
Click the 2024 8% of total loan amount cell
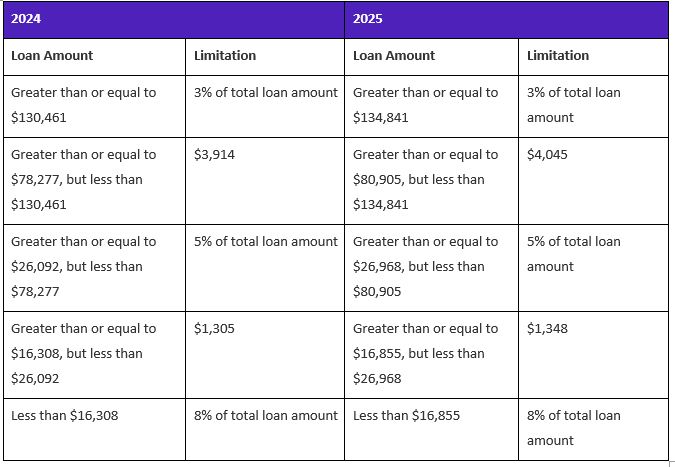(265, 429)
